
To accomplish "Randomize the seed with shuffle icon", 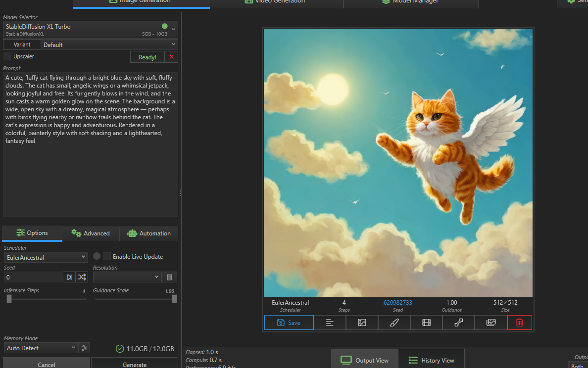I will coord(82,277).
